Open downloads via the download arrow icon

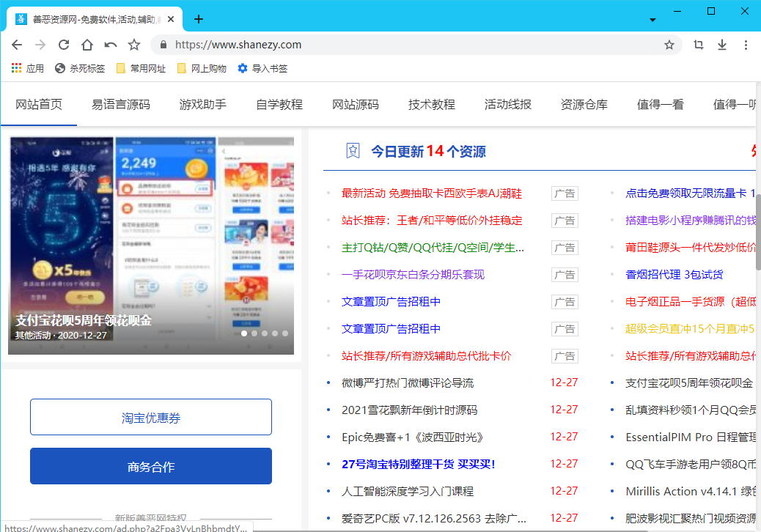click(721, 45)
